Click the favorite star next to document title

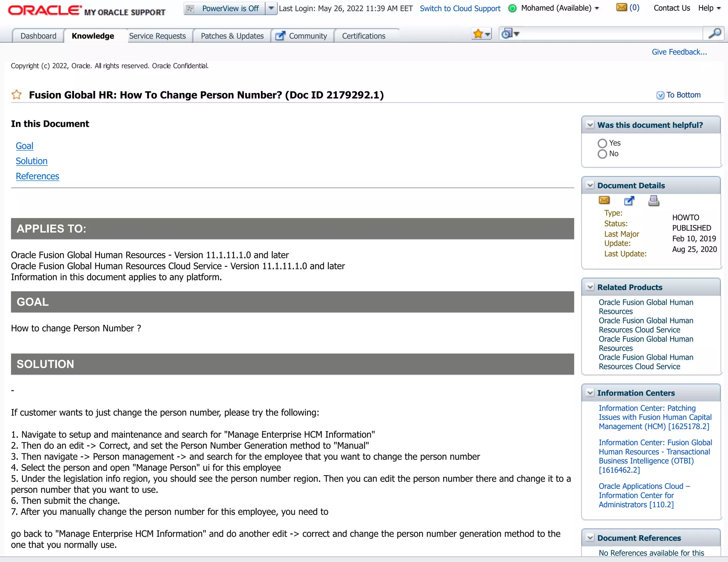pos(17,94)
